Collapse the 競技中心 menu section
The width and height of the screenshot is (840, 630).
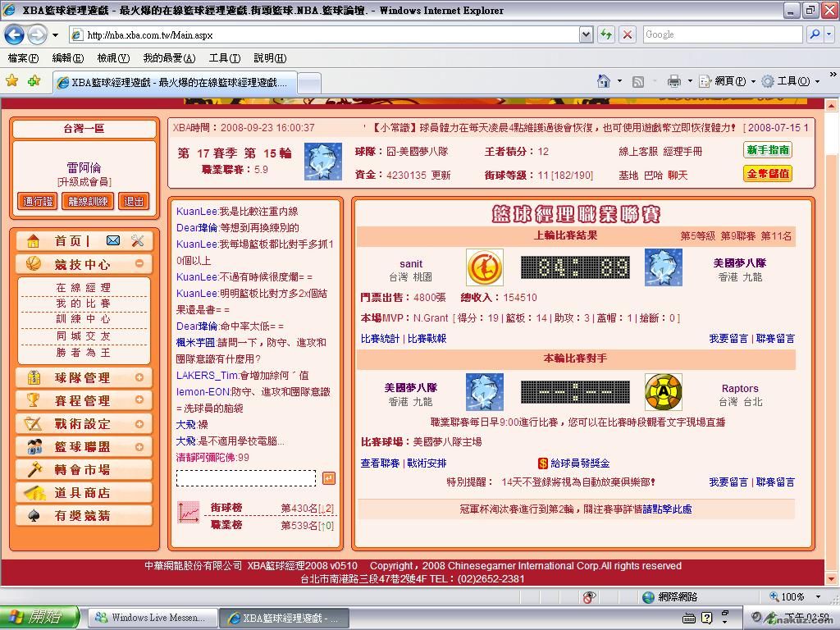click(139, 263)
